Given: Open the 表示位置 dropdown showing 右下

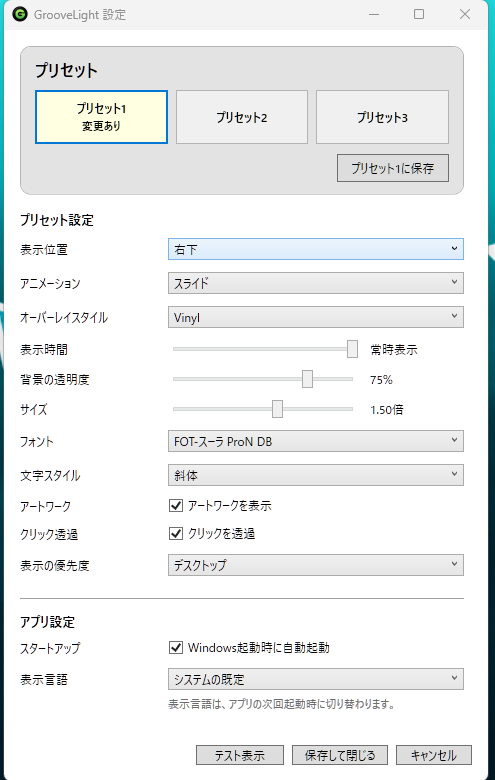Looking at the screenshot, I should pyautogui.click(x=316, y=249).
